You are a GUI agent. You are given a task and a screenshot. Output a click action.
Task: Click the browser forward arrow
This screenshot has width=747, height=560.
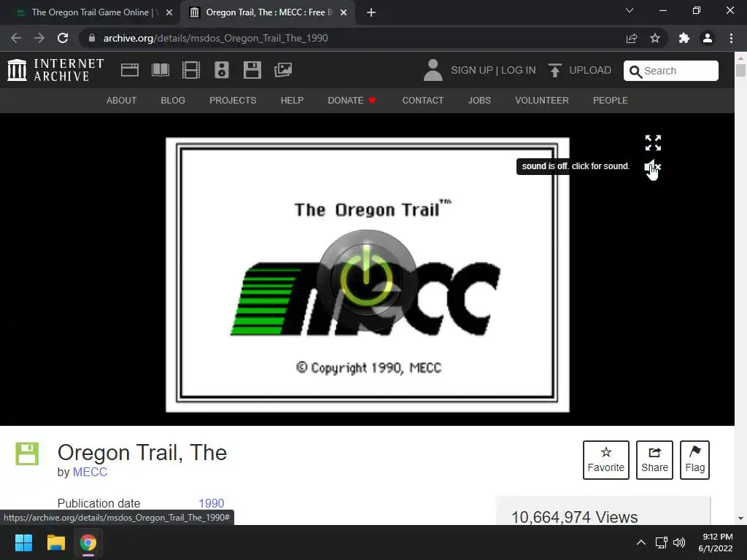click(x=39, y=38)
